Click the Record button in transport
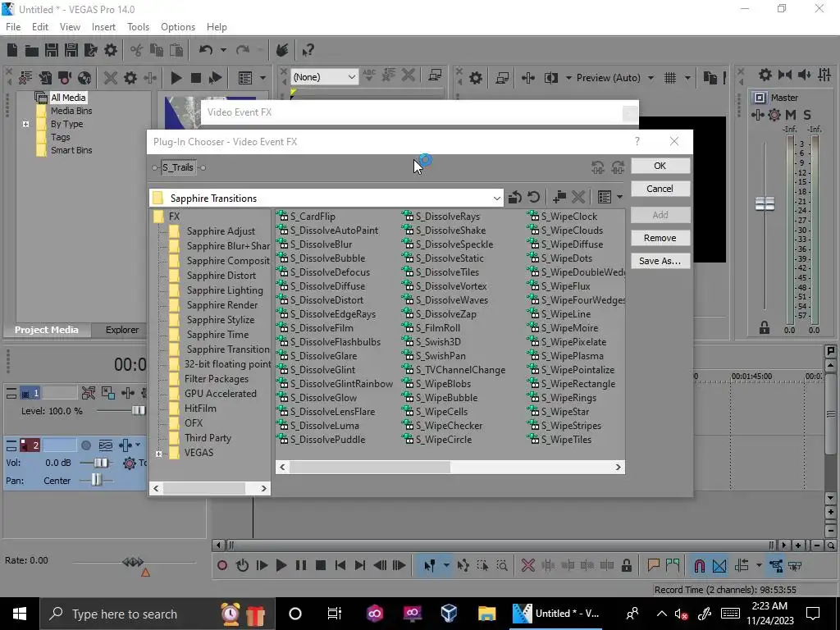 222,565
